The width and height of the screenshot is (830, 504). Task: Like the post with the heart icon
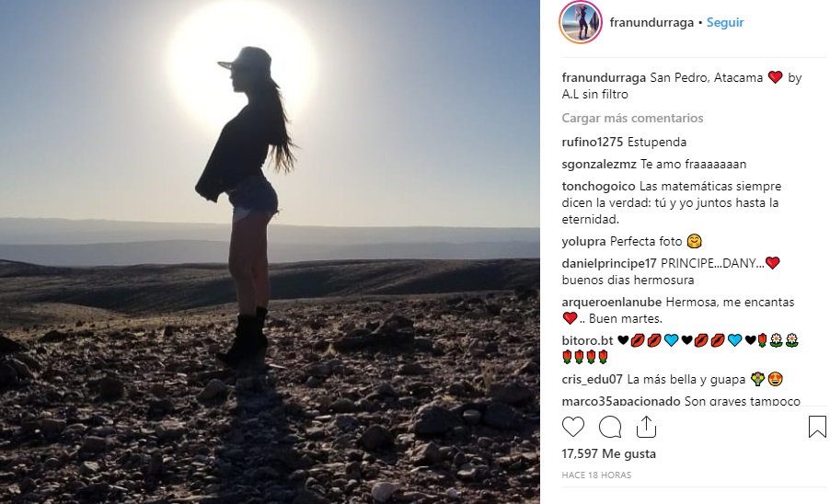[x=572, y=427]
